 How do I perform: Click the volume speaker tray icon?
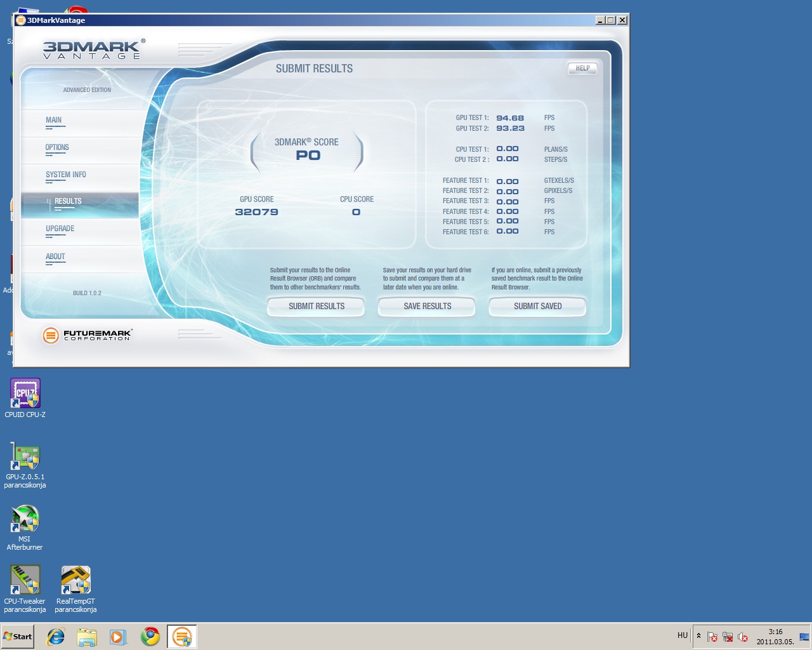(x=743, y=637)
